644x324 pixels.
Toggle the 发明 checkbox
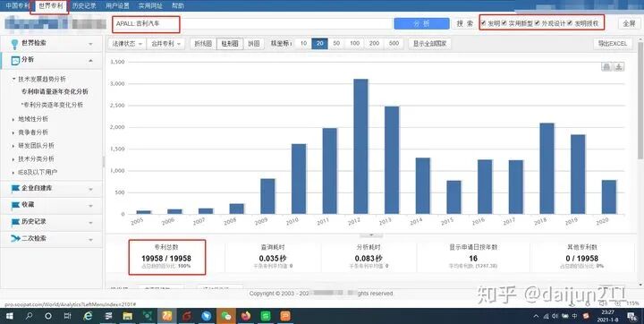click(x=483, y=23)
